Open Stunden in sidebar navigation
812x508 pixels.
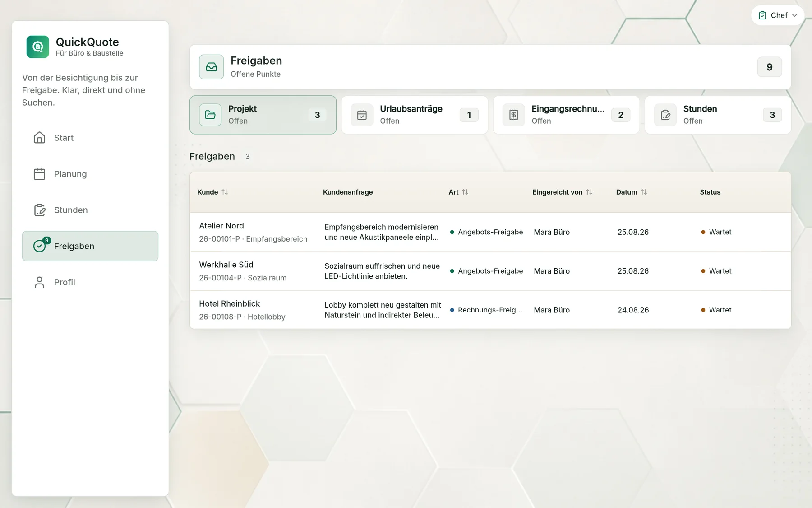pos(90,210)
